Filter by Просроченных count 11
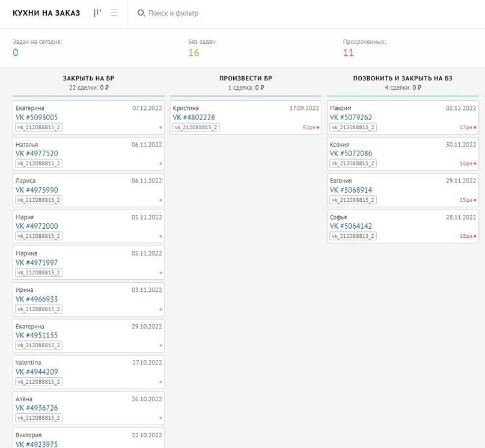Screen dimensions: 485x448 point(349,53)
